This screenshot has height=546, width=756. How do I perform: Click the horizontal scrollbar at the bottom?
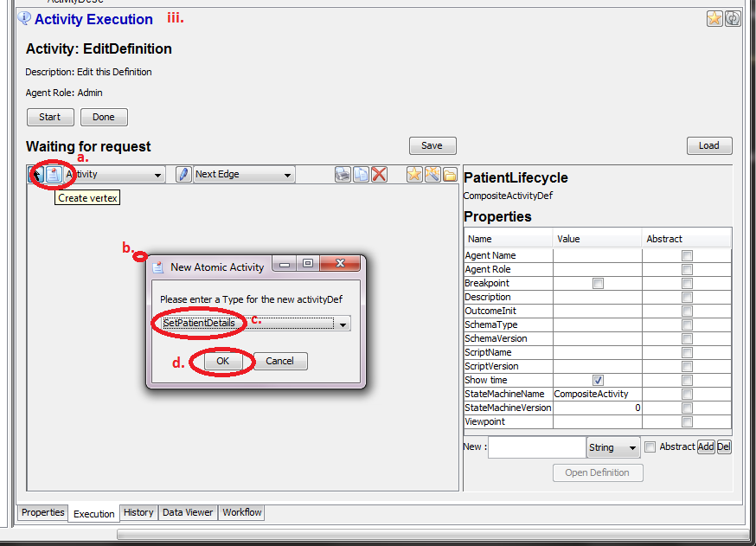pyautogui.click(x=432, y=535)
